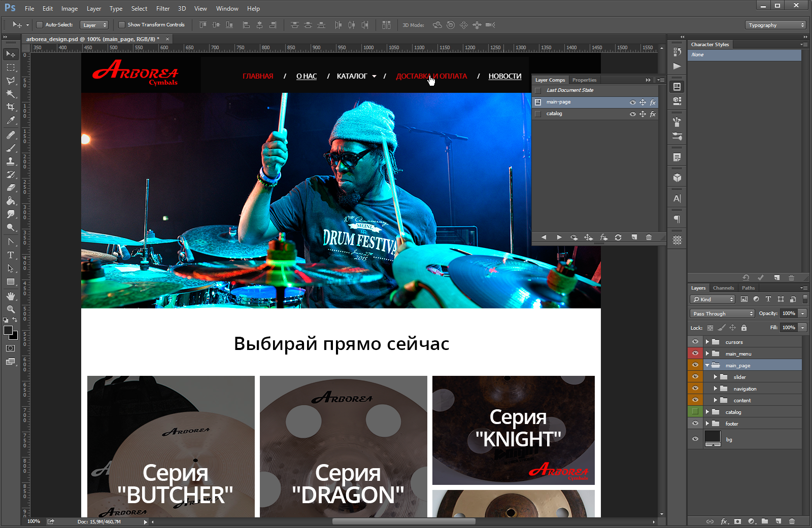Viewport: 812px width, 528px height.
Task: Apply previous layer comp arrow
Action: coord(544,237)
